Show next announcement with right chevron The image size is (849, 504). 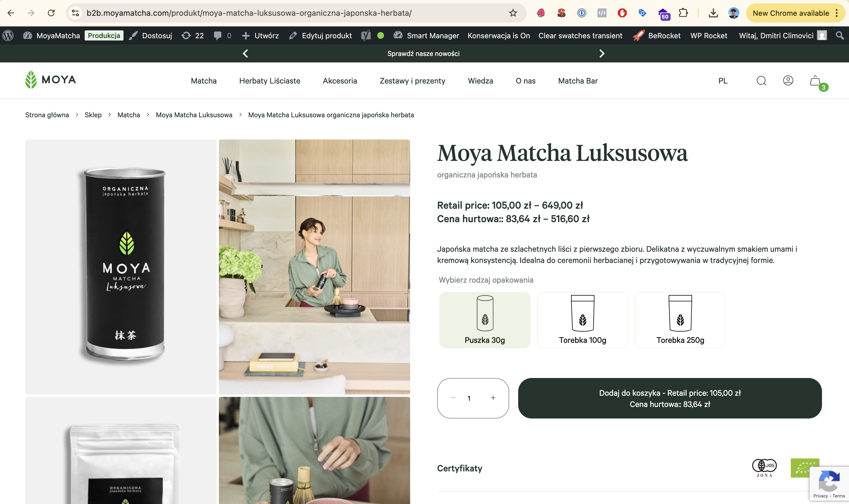(x=602, y=54)
